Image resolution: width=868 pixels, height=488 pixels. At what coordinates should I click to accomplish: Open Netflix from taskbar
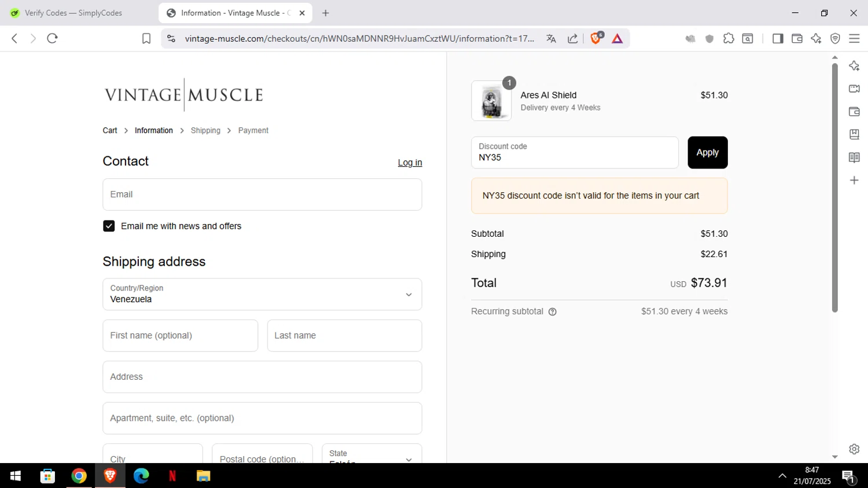tap(172, 476)
